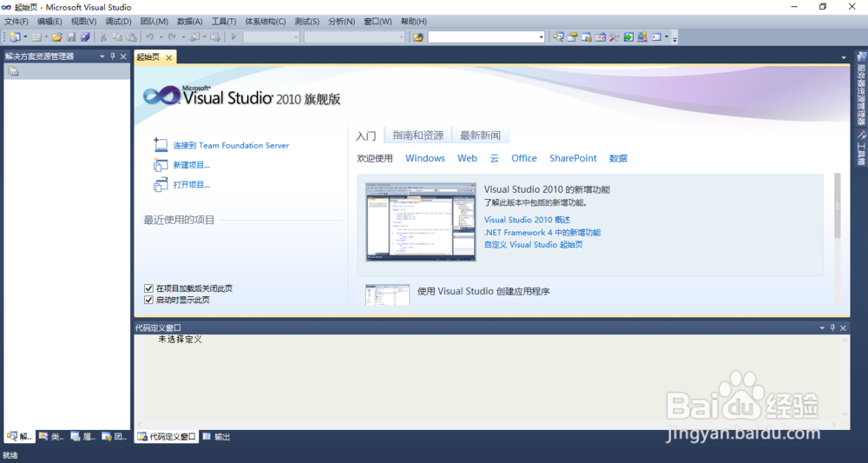Open the 体系结构(C) menu
This screenshot has height=463, width=868.
coord(265,21)
